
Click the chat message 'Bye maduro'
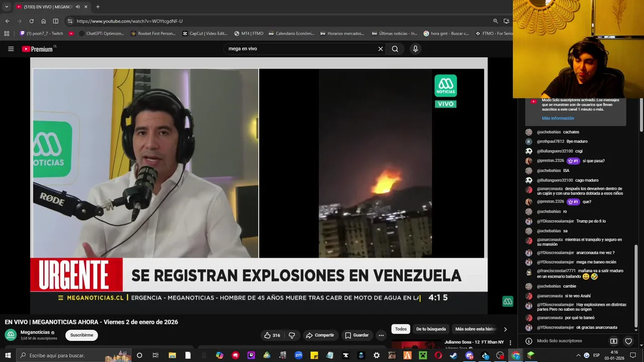[577, 141]
